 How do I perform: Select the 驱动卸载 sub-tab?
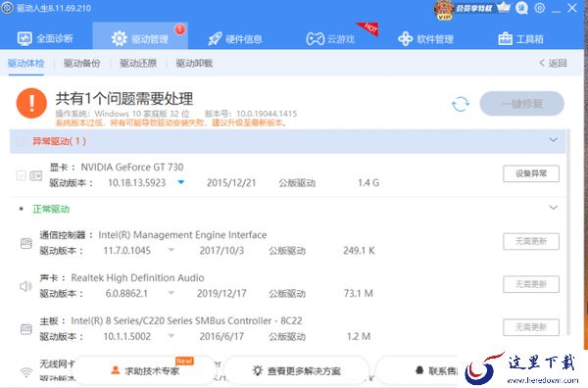(194, 64)
